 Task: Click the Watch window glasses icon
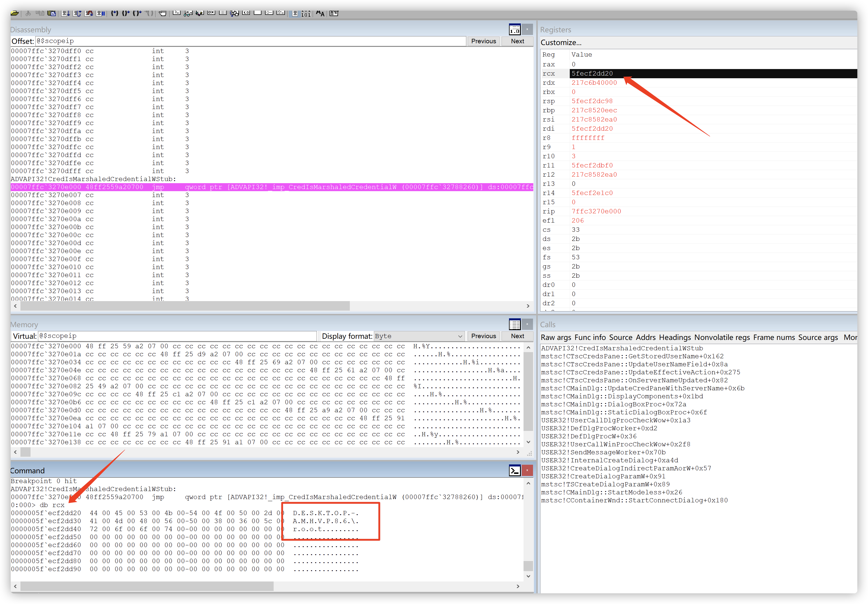coord(188,13)
